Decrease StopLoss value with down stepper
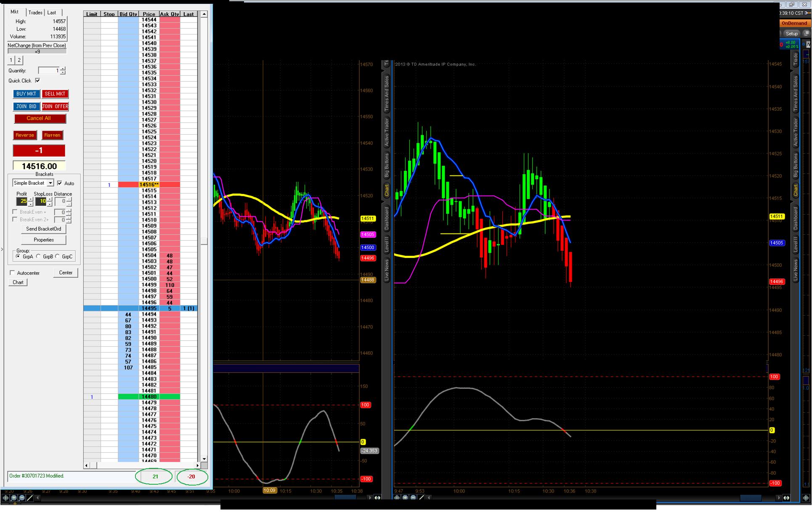This screenshot has height=515, width=812. click(x=50, y=204)
